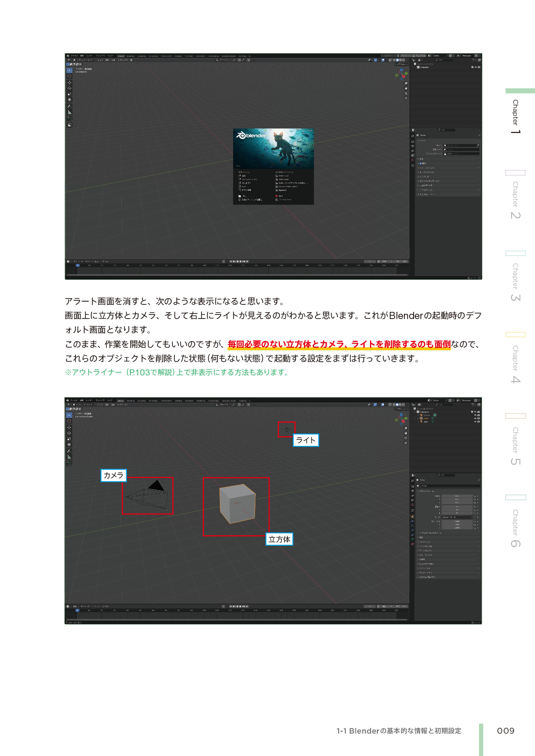
Task: Click the play button on lower timeline
Action: pyautogui.click(x=240, y=606)
